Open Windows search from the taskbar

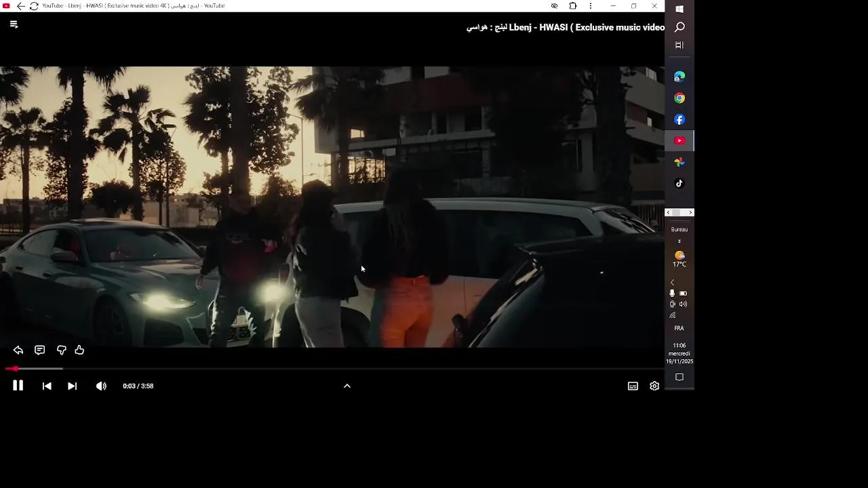tap(679, 27)
